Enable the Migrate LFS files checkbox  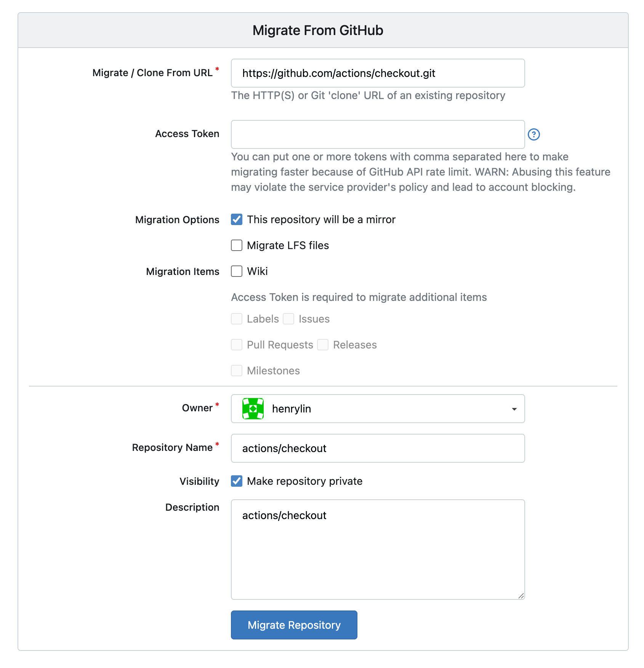pyautogui.click(x=237, y=245)
